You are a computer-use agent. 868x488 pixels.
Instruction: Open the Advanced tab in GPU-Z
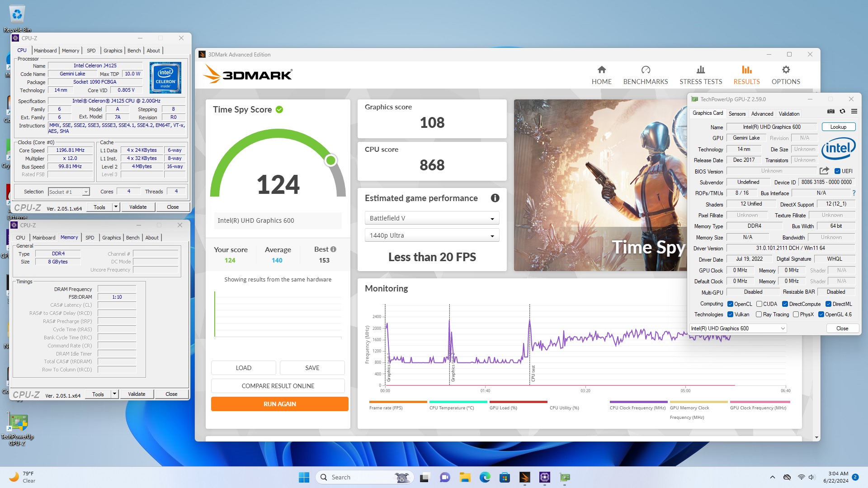pyautogui.click(x=762, y=113)
